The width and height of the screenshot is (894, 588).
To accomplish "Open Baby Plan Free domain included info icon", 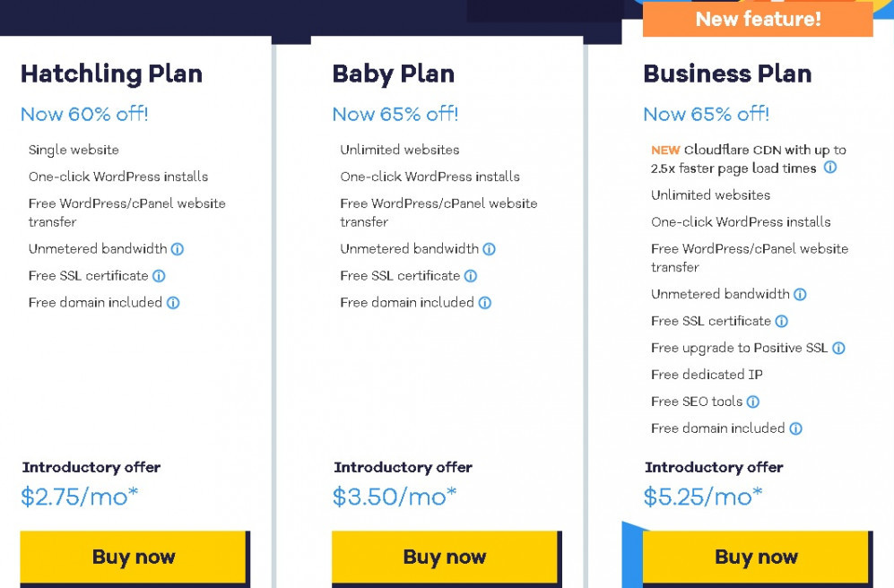I will 484,303.
